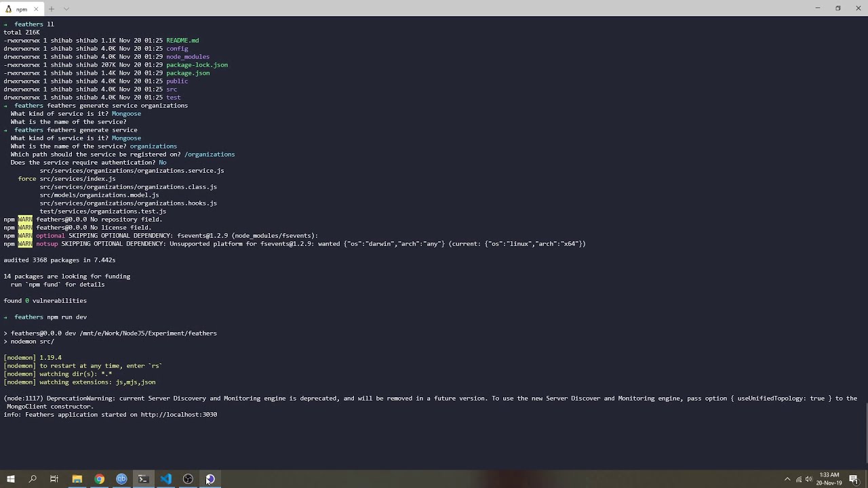
Task: Click '14 packages are looking for funding'
Action: [67, 277]
